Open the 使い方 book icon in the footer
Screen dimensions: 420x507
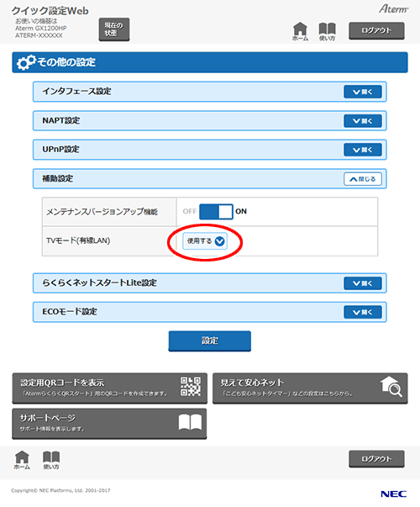[51, 460]
